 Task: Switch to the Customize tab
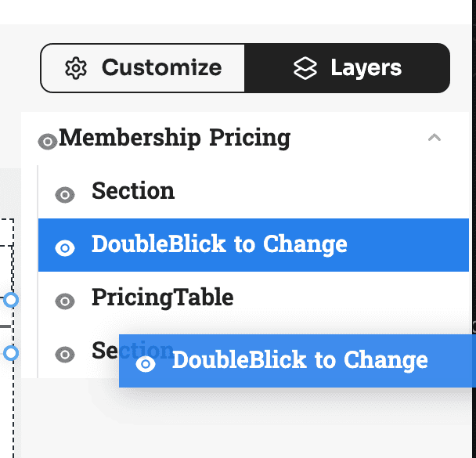pos(142,68)
